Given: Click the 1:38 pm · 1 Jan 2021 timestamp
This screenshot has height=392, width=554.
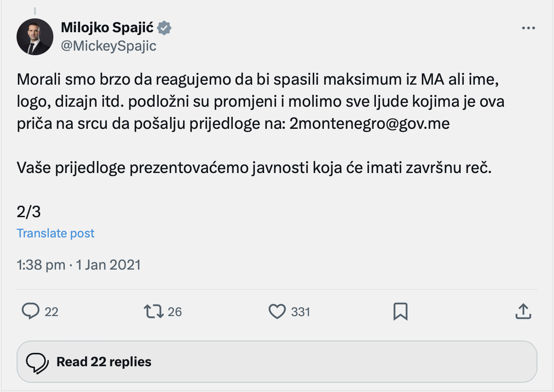Looking at the screenshot, I should (x=79, y=265).
